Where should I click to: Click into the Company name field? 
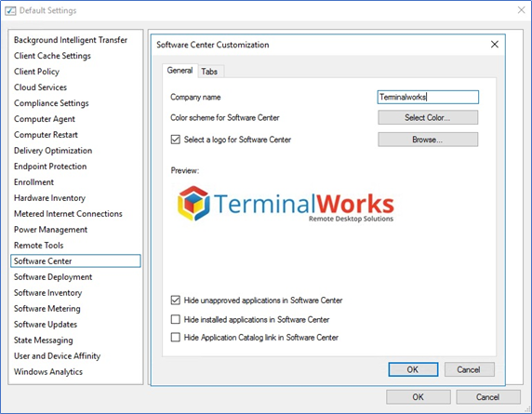pos(428,97)
